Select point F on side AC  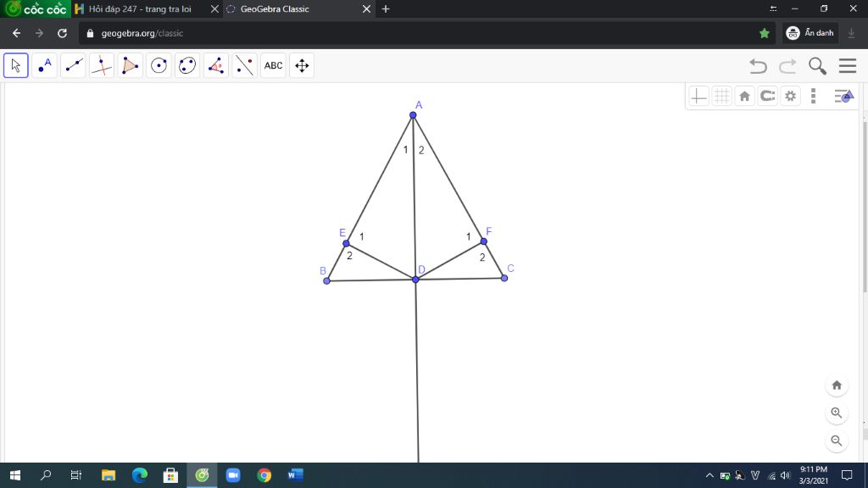[x=484, y=241]
